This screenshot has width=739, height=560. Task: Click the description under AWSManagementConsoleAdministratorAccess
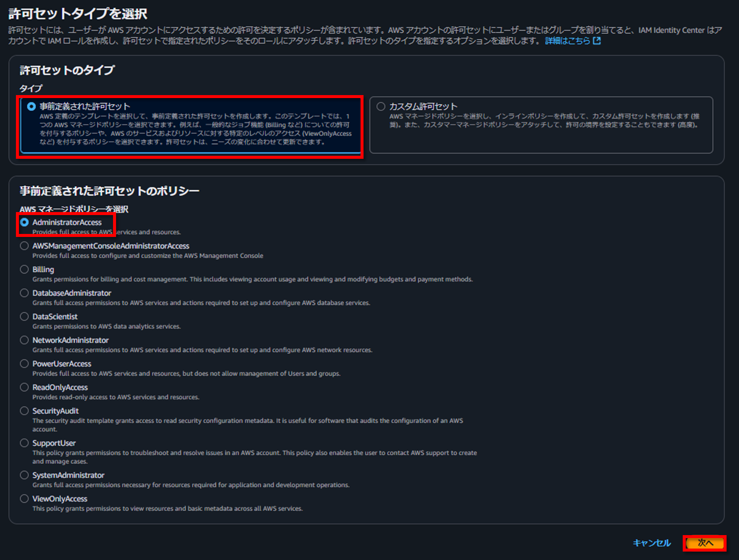(148, 256)
